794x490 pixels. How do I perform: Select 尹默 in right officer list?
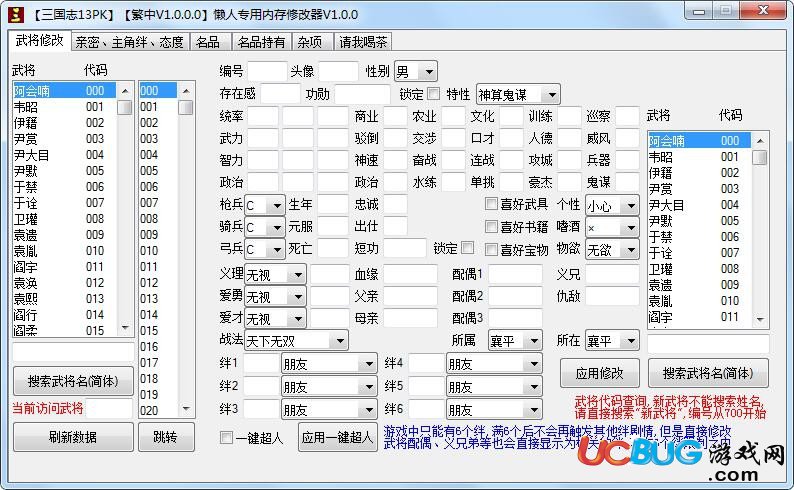(x=700, y=221)
